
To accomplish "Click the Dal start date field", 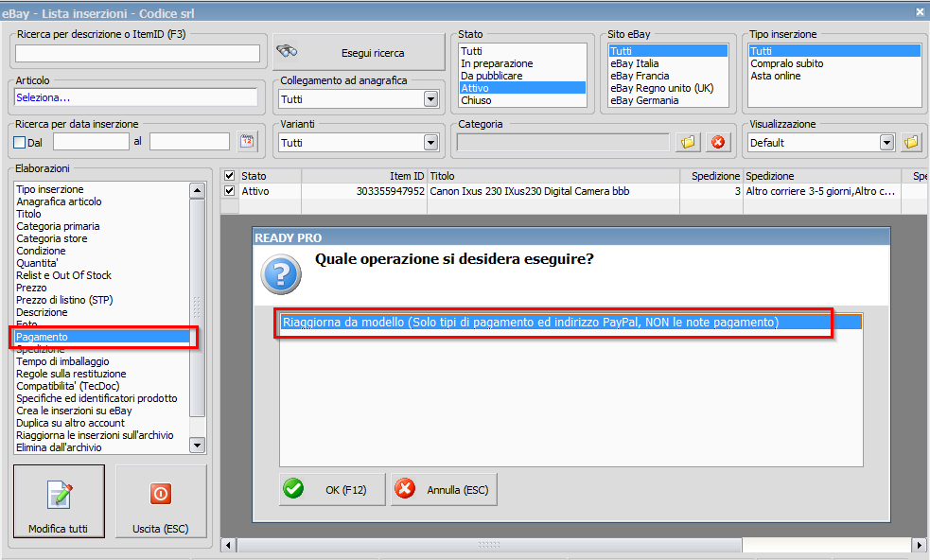I will [x=91, y=142].
